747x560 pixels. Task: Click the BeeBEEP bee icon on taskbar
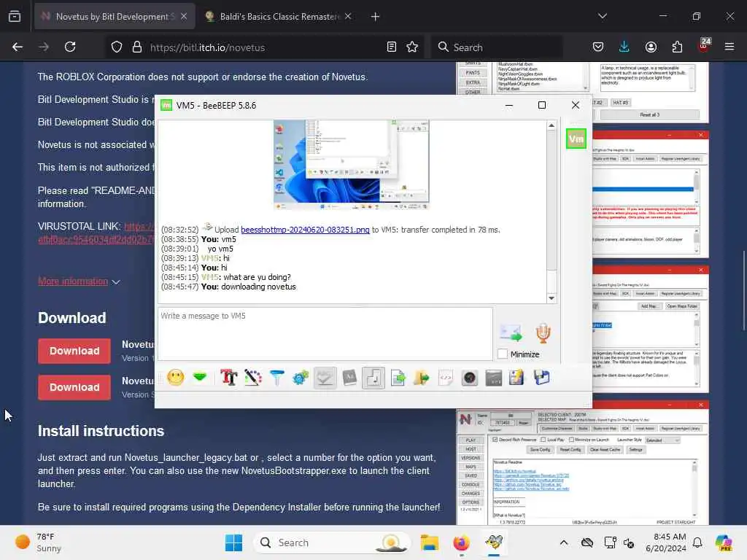coord(494,542)
